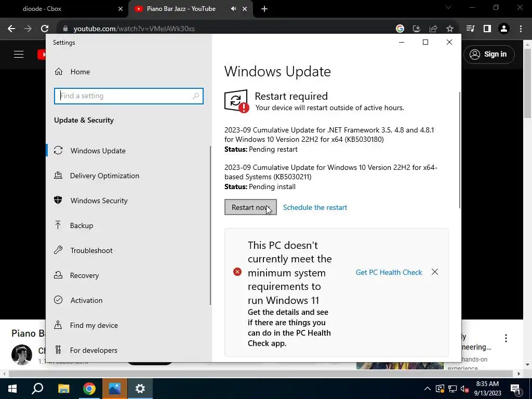The width and height of the screenshot is (532, 399).
Task: Click the Settings gear on the taskbar
Action: (140, 389)
